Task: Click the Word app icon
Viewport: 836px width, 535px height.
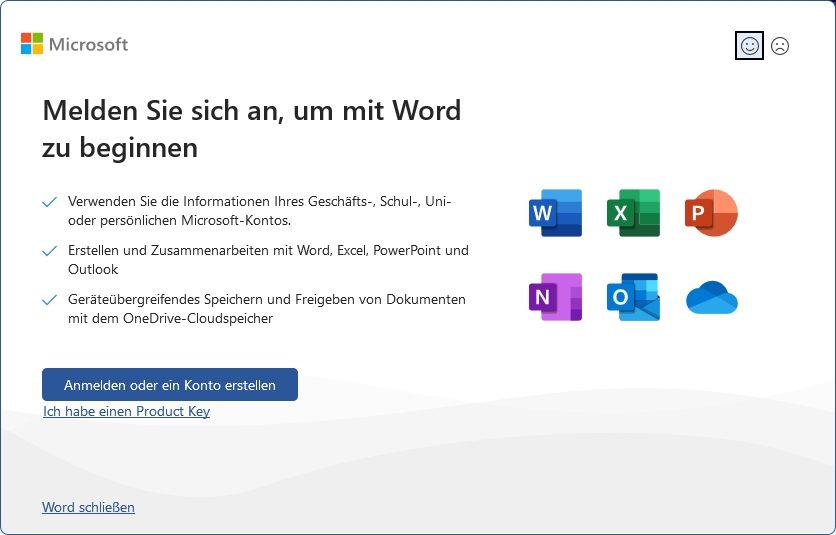Action: 556,213
